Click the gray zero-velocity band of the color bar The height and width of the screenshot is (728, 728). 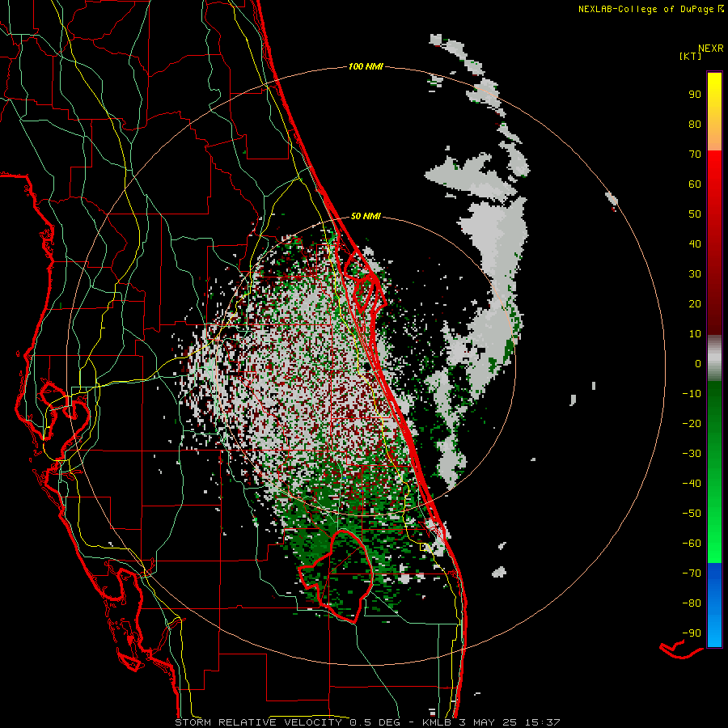coord(714,358)
